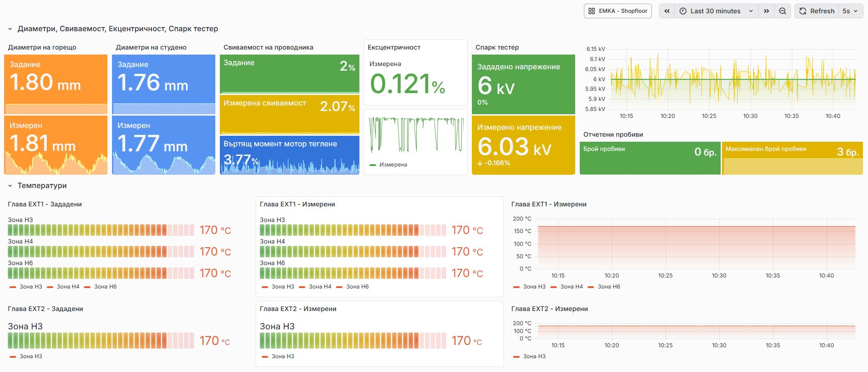Click the Въртящ момент мотор теглене stat
Screen dimensions: 868x372
coord(290,155)
